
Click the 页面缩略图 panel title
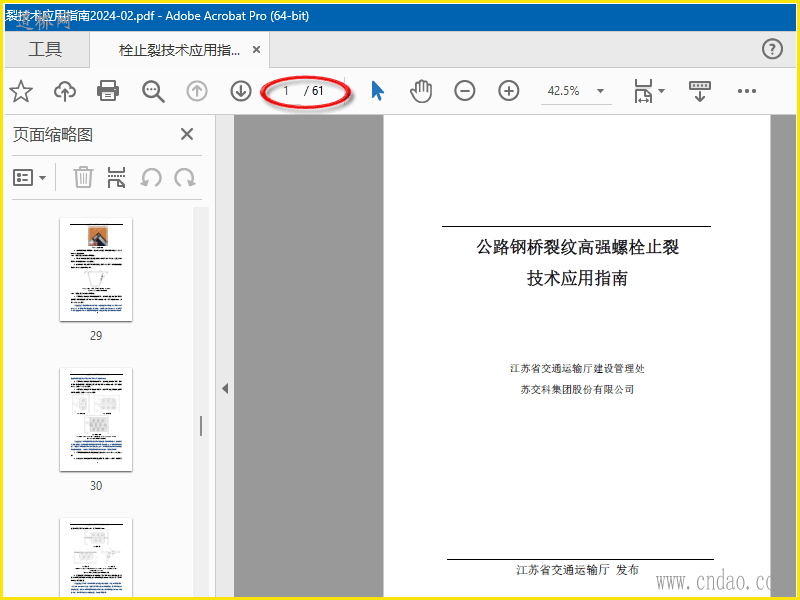click(53, 135)
